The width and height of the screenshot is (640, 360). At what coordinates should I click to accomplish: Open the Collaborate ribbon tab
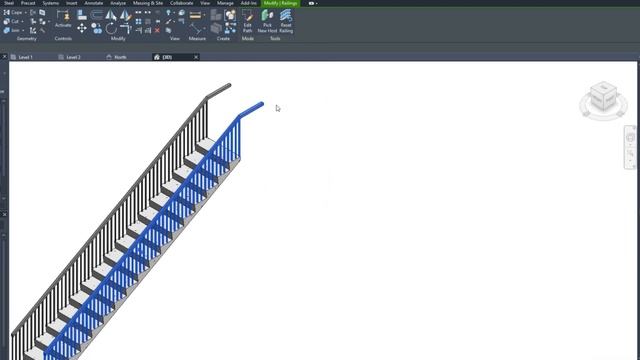coord(182,3)
